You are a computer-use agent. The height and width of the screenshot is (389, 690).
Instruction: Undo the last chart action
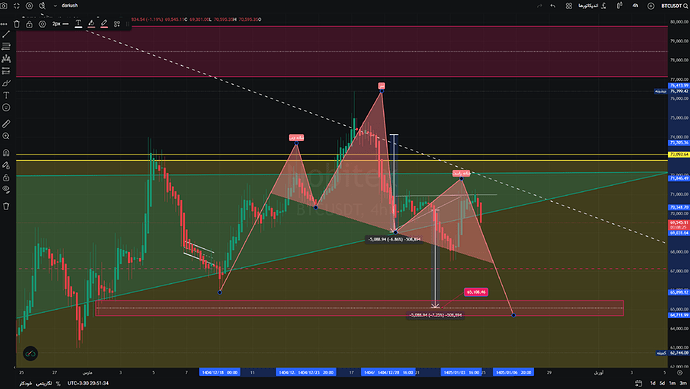[x=553, y=6]
